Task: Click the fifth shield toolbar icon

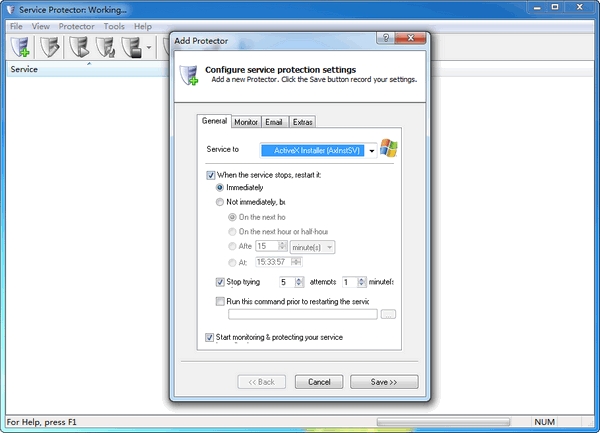Action: pos(131,47)
